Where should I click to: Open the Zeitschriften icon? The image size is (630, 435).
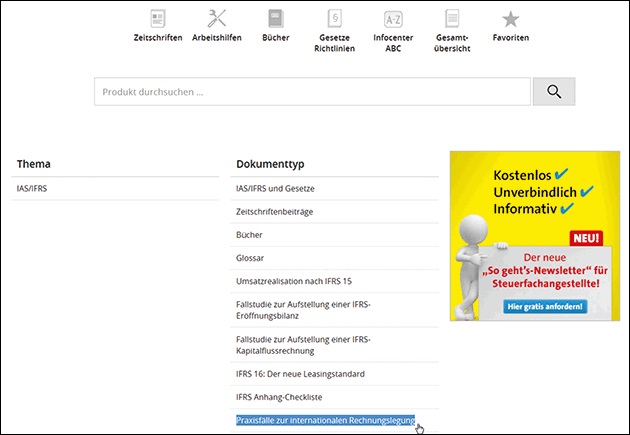tap(157, 19)
